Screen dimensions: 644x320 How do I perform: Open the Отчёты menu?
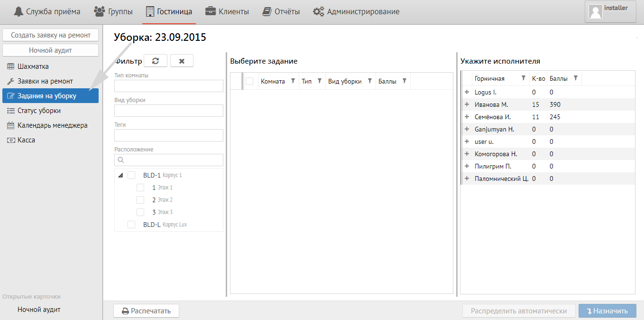click(x=281, y=11)
